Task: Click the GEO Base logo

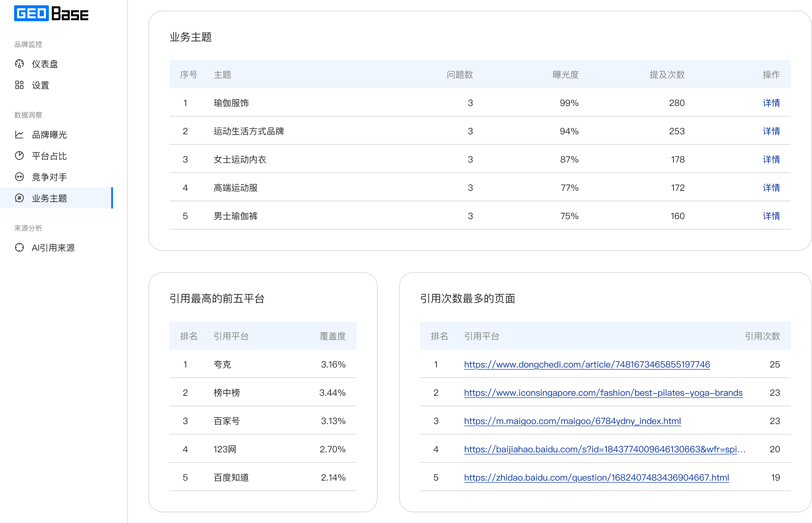Action: [51, 14]
